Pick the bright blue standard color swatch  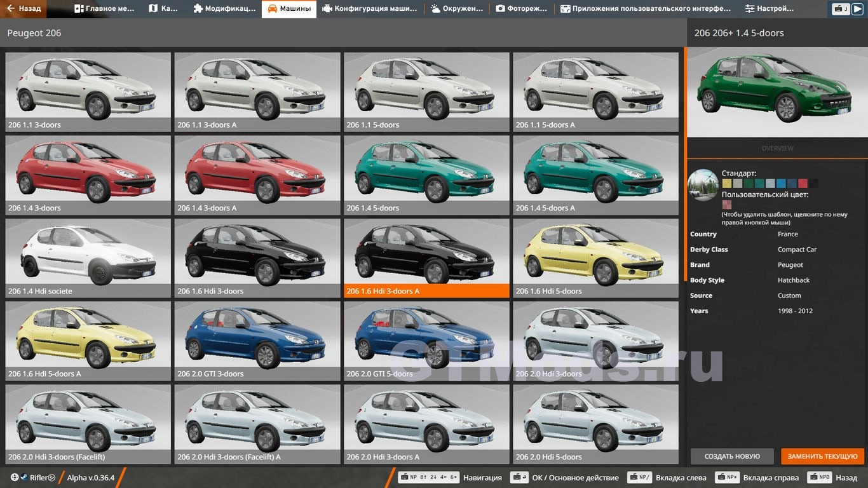781,184
